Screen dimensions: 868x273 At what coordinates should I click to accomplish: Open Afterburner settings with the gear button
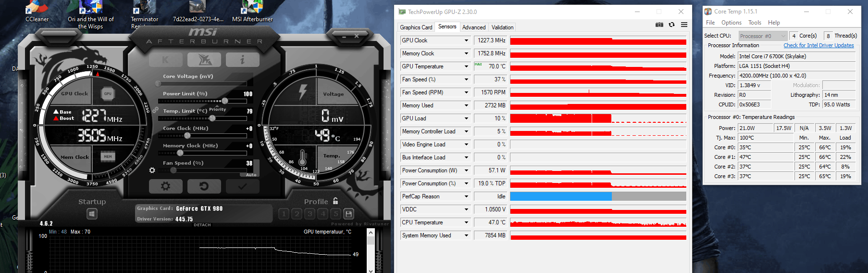[165, 186]
